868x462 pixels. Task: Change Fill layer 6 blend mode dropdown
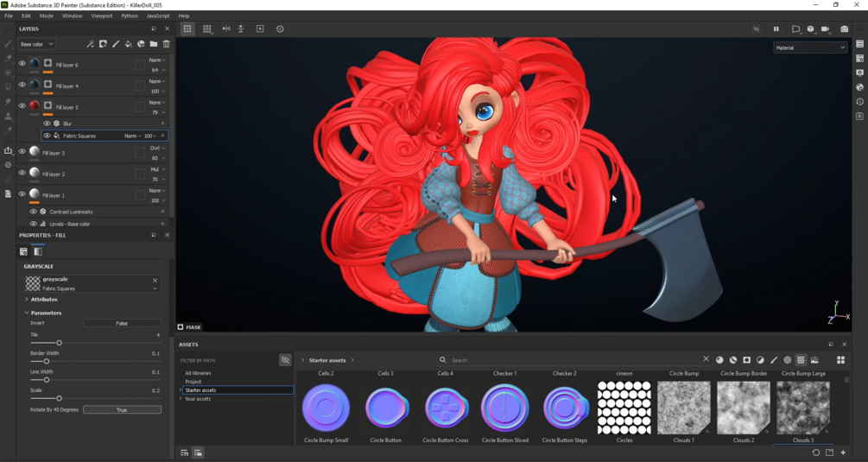click(x=156, y=60)
